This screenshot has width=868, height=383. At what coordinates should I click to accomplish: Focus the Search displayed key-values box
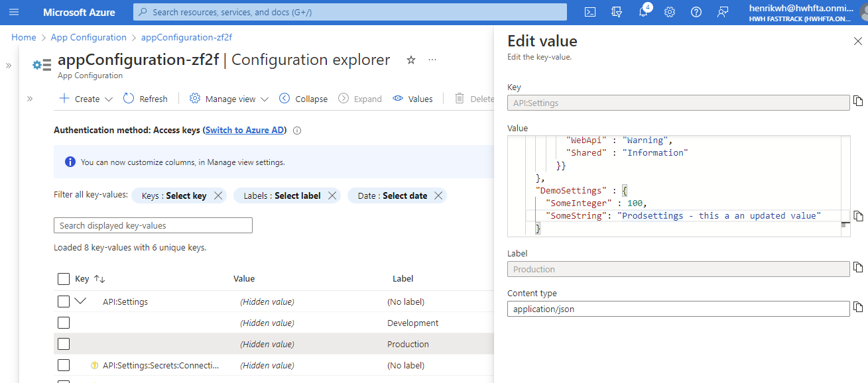tap(153, 225)
